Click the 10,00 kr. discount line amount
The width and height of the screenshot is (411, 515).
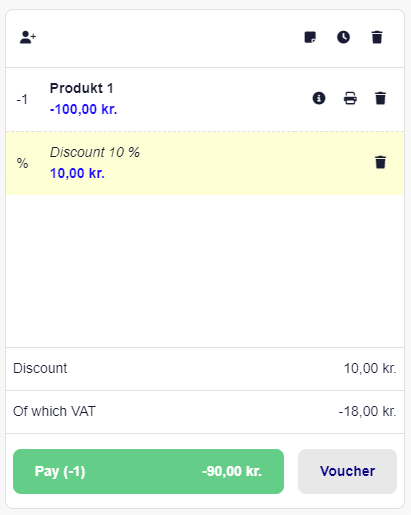77,173
